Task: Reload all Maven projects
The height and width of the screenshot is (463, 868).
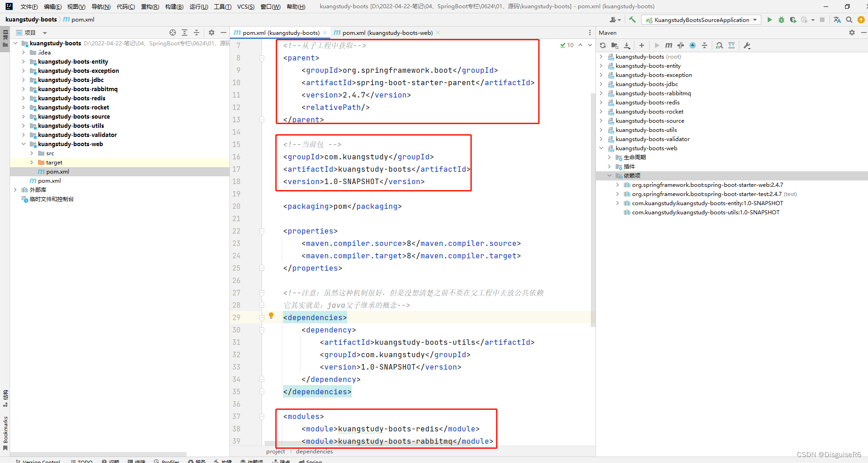Action: pos(603,45)
